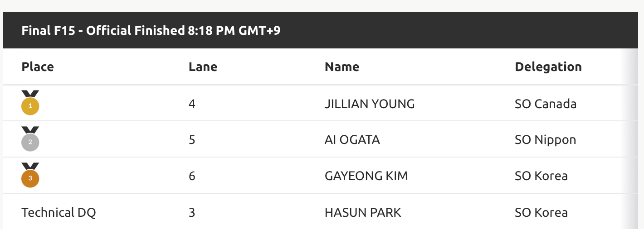Viewport: 644px width, 229px height.
Task: Click SO Korea delegation for Gayeong Kim
Action: 541,176
